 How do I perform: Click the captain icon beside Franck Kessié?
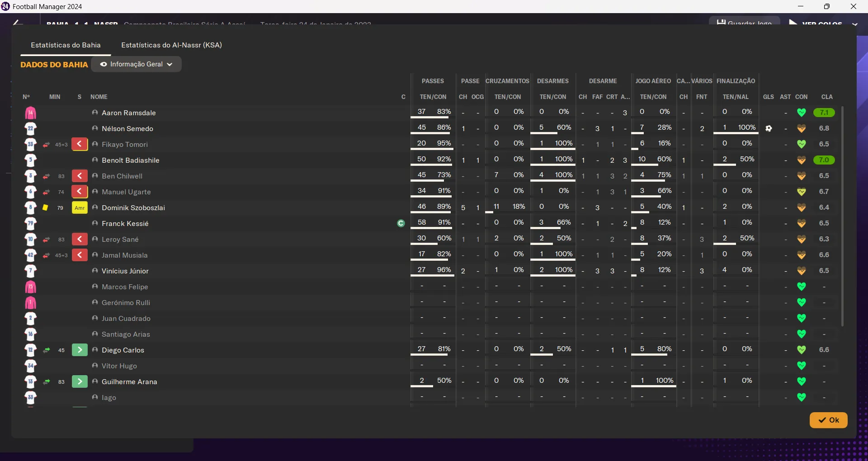401,223
